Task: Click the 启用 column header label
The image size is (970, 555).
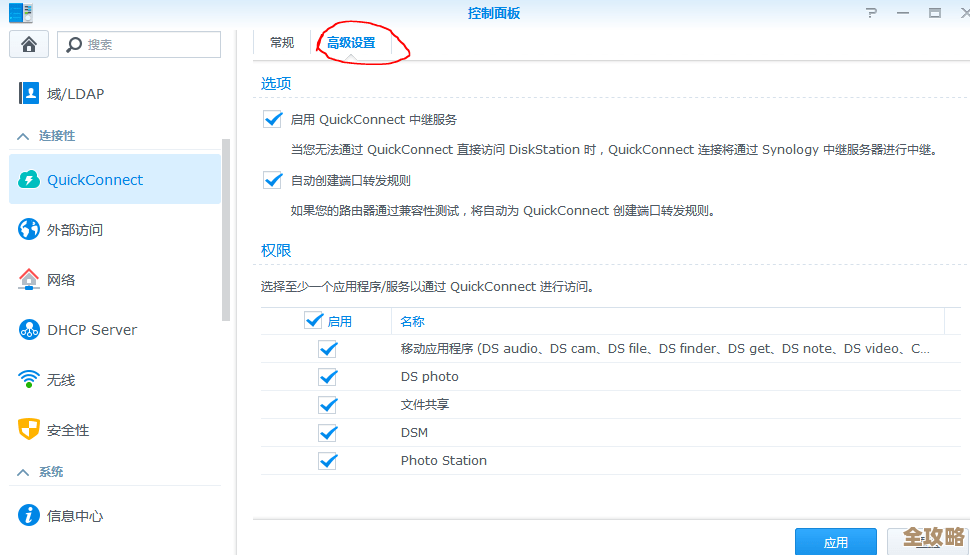Action: pos(340,321)
